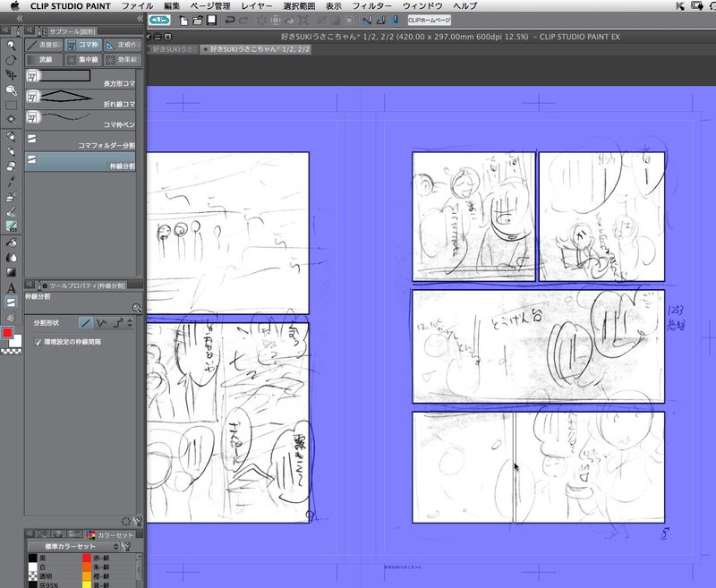Choose spline curve division shape
Image resolution: width=716 pixels, height=588 pixels.
117,323
